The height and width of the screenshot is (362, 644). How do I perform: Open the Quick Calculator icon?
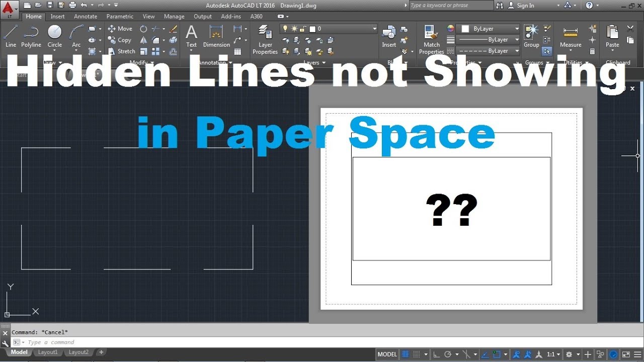click(592, 51)
